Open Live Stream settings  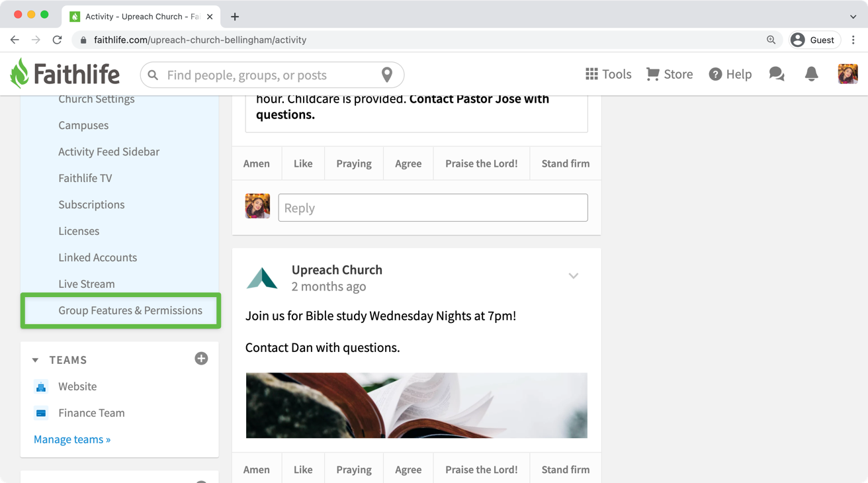pos(87,284)
